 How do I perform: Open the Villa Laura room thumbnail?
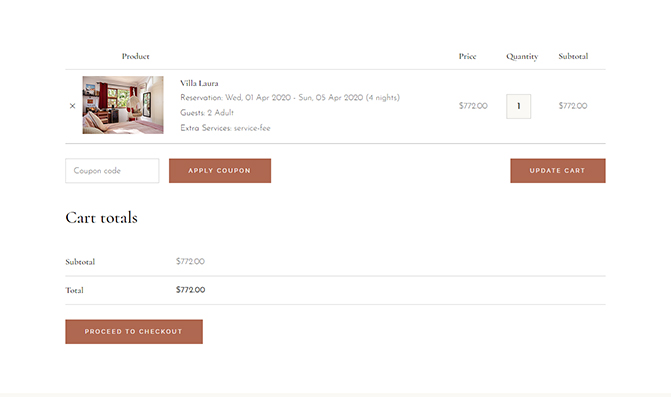123,105
